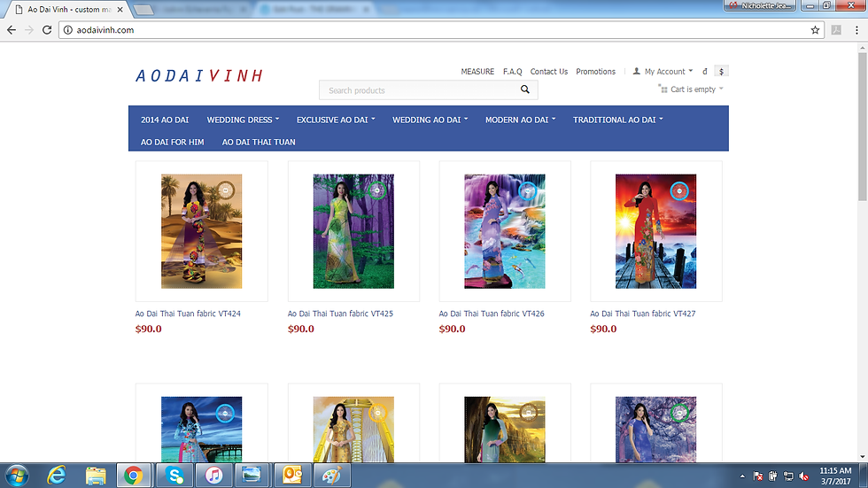Click the AODAIVINH site logo
The width and height of the screenshot is (868, 488).
point(199,75)
